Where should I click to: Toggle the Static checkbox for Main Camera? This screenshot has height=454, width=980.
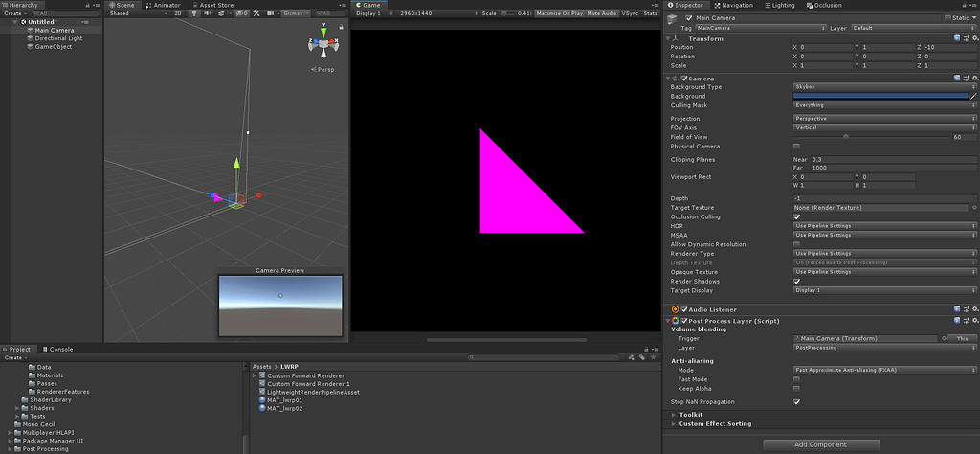(x=947, y=18)
